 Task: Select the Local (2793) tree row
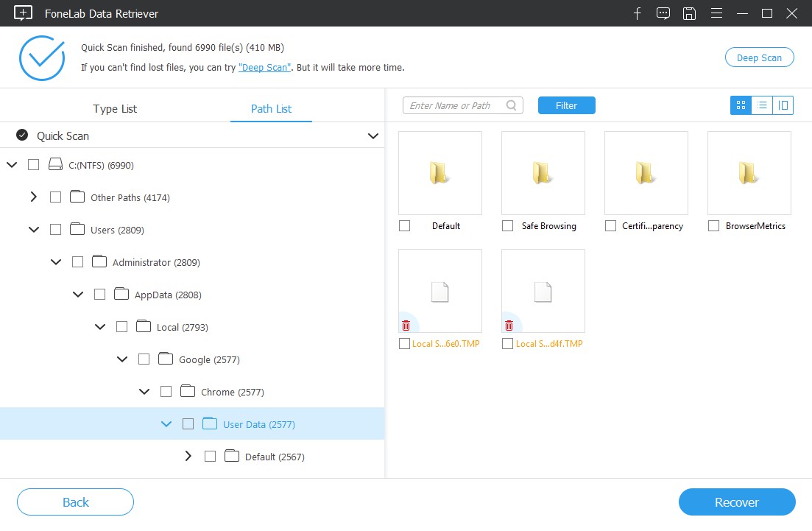click(192, 327)
